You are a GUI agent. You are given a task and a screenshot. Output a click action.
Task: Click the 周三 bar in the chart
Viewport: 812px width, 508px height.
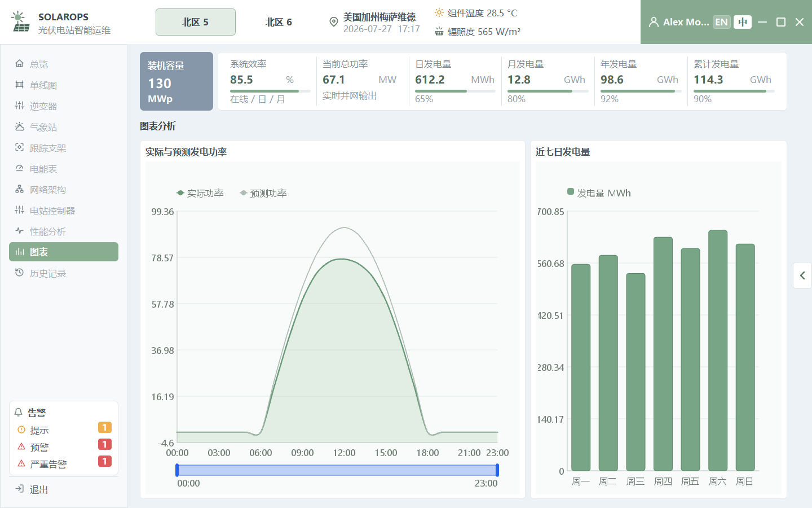(x=636, y=372)
